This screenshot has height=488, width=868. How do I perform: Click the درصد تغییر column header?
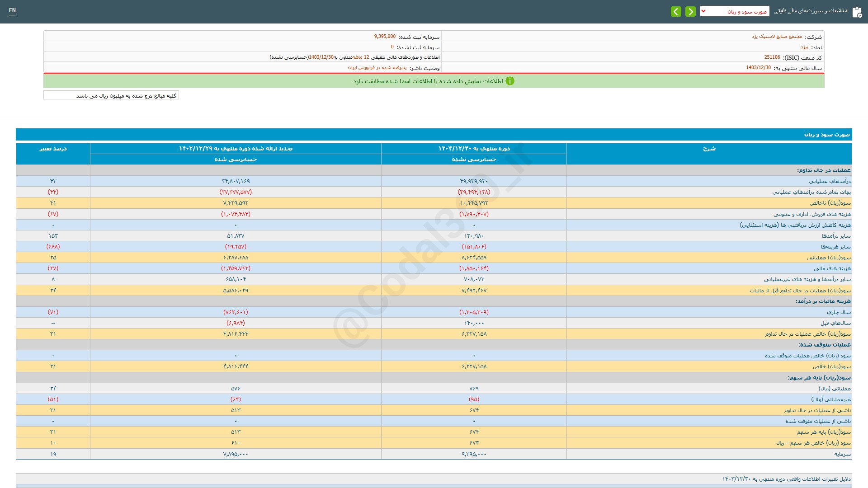pos(53,149)
